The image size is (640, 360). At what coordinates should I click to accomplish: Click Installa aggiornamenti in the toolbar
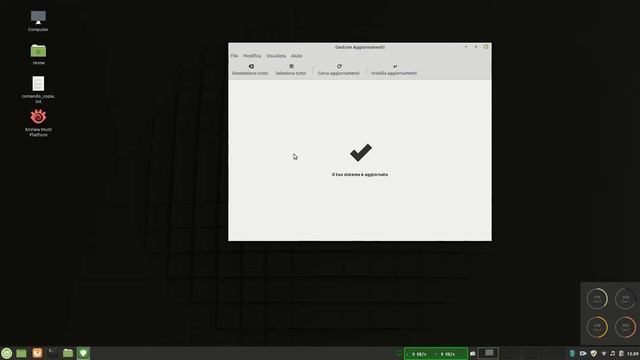coord(394,70)
